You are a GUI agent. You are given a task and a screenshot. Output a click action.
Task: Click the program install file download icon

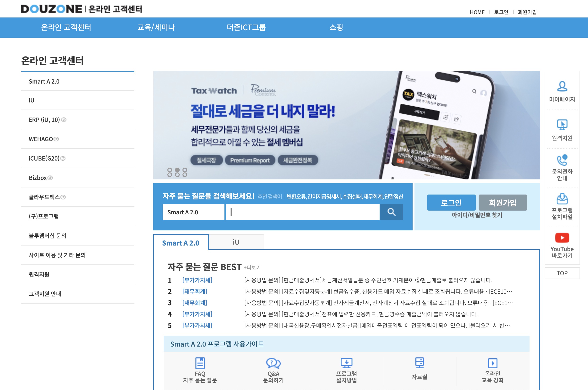[562, 199]
